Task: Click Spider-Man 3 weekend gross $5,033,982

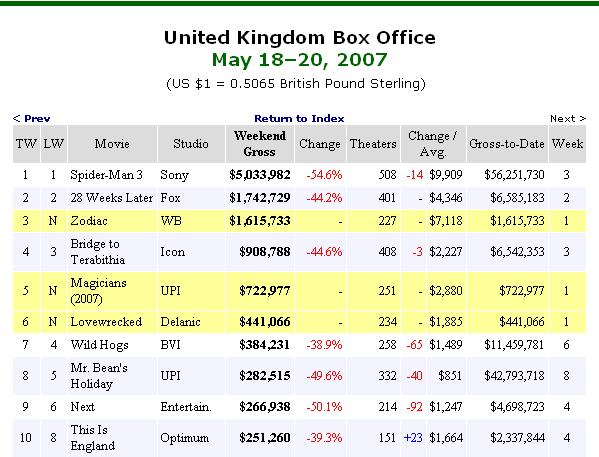Action: tap(260, 175)
